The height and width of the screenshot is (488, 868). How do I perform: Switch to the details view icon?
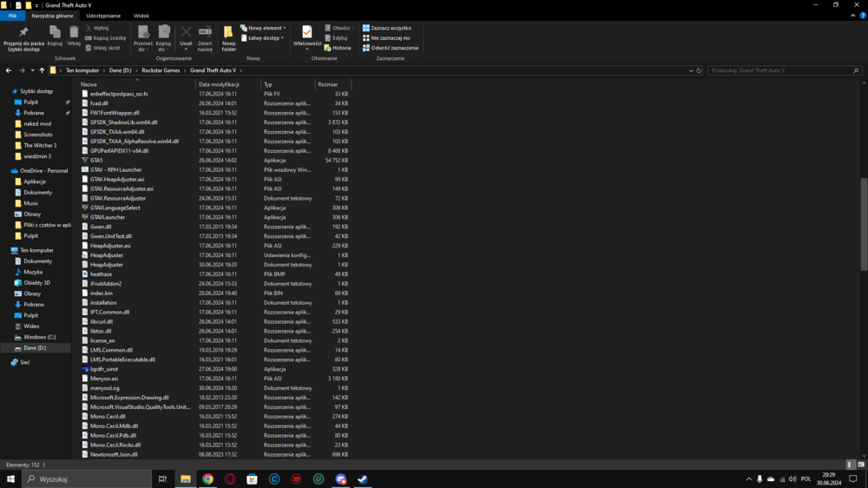[850, 465]
